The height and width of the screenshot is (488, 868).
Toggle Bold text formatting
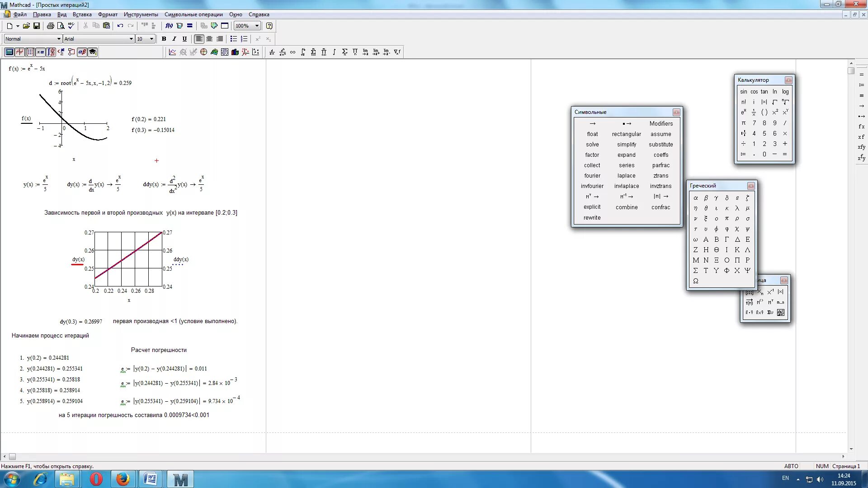164,39
